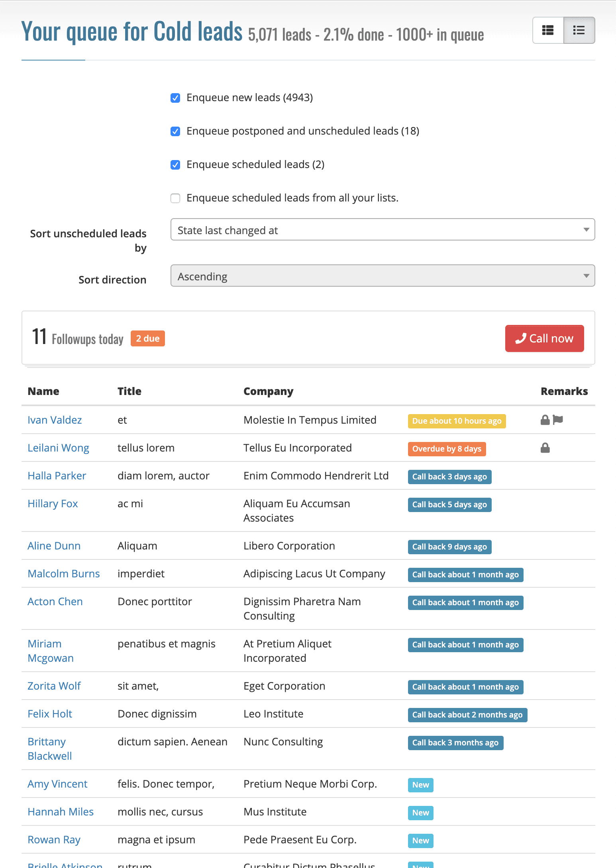Click the Name column header
616x868 pixels.
click(x=43, y=391)
